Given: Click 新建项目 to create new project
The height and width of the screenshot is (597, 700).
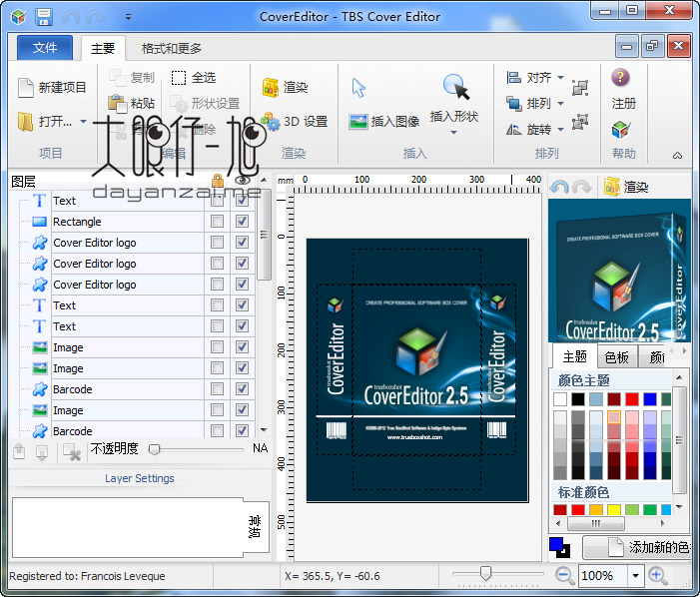Looking at the screenshot, I should (52, 87).
